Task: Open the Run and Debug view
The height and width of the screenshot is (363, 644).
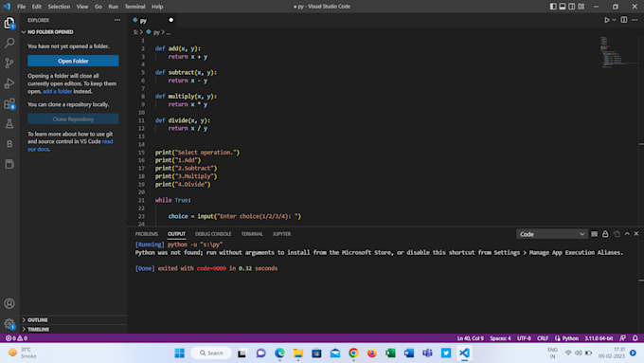Action: tap(9, 83)
